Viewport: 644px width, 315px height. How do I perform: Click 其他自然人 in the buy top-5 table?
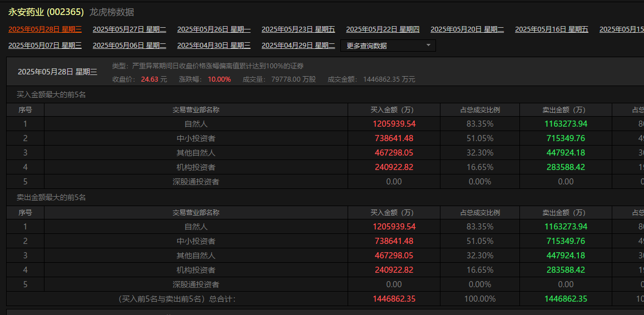(196, 153)
